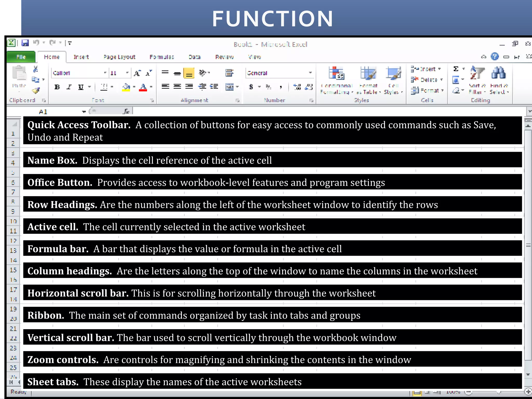Open the Name Box dropdown arrow
This screenshot has width=532, height=399.
(x=84, y=112)
